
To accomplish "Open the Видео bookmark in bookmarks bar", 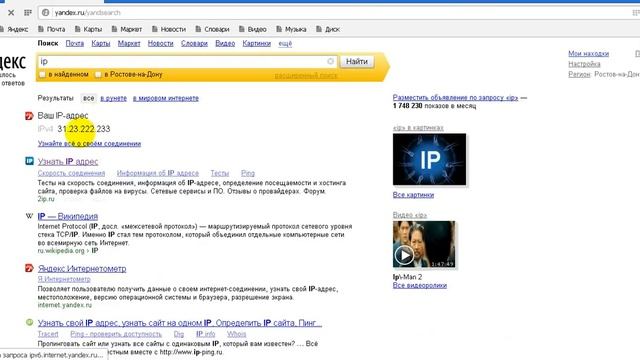I will pyautogui.click(x=253, y=29).
